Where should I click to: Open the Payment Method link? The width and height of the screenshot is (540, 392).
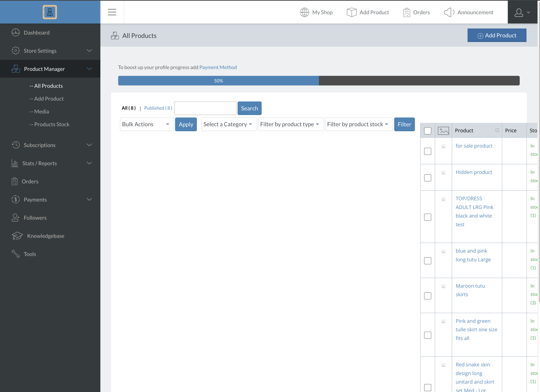point(218,67)
